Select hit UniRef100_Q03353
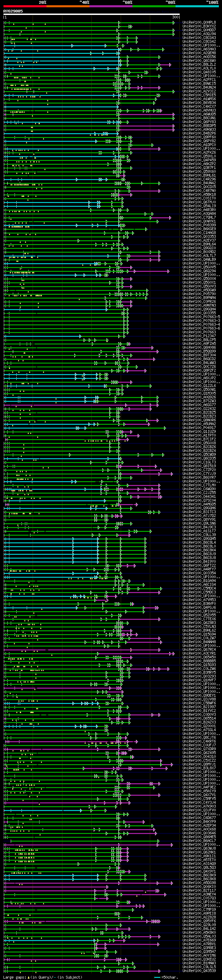 199,237
